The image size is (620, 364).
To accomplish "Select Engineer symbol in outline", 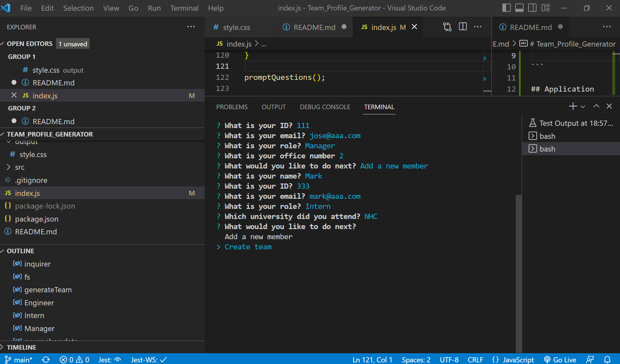I will click(39, 303).
